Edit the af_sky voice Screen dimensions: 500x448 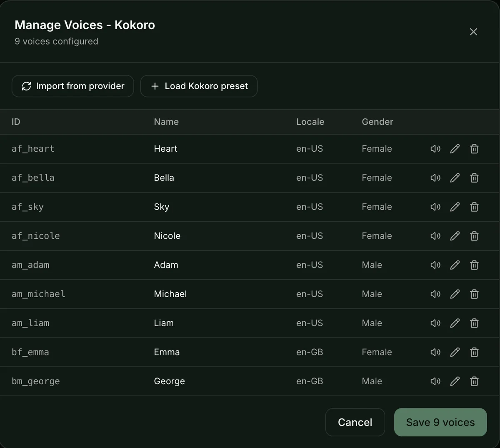pos(455,207)
